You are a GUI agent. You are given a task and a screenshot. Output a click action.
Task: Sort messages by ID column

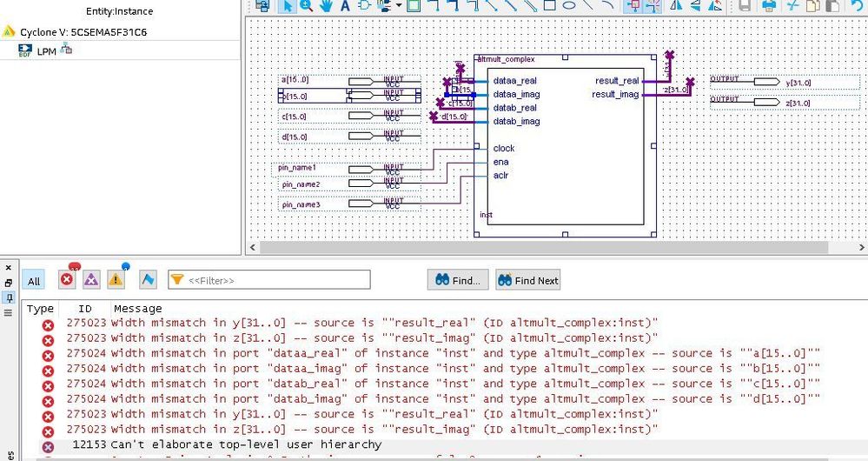pos(84,309)
